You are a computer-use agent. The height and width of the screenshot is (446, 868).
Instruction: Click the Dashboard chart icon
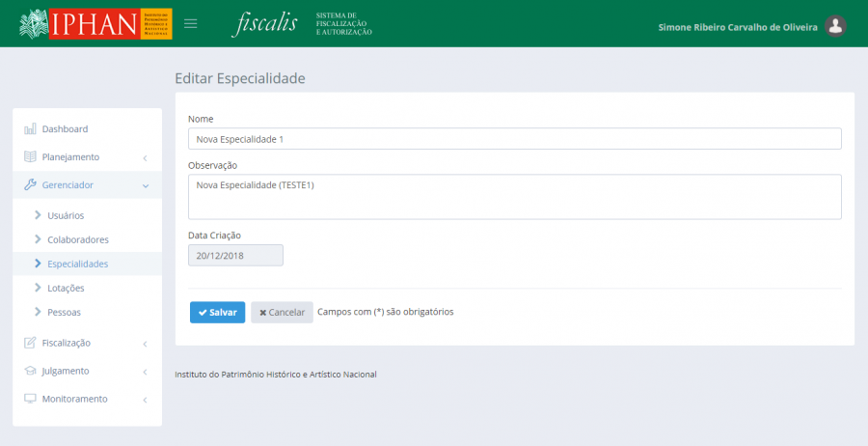(30, 129)
